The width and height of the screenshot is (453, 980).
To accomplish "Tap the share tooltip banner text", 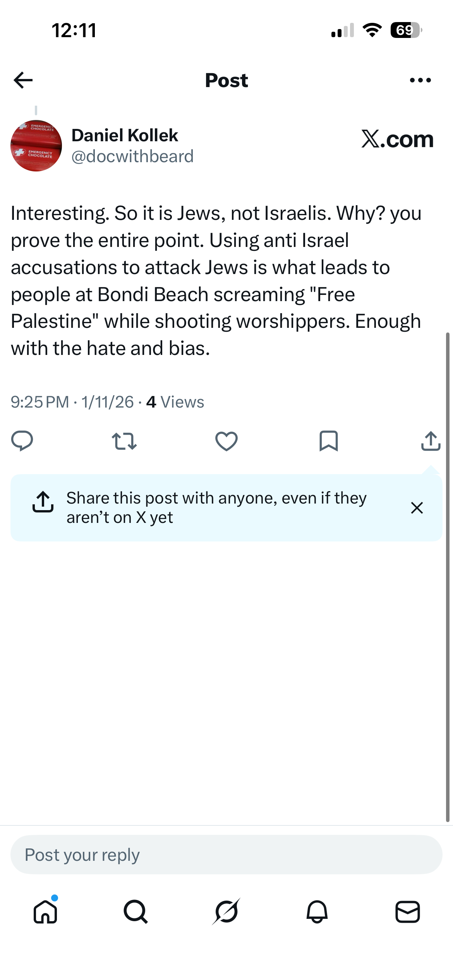I will pos(216,507).
